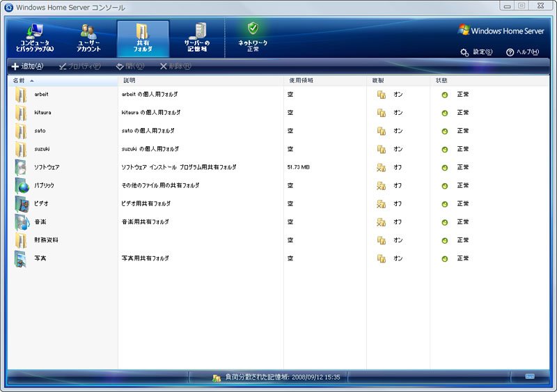Click duplication icon in kitaura row
This screenshot has width=557, height=392.
click(381, 113)
